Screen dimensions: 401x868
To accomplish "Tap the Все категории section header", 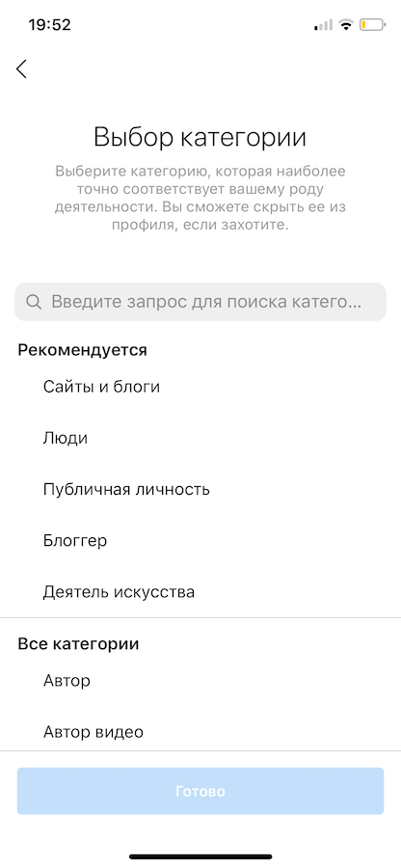I will point(78,644).
